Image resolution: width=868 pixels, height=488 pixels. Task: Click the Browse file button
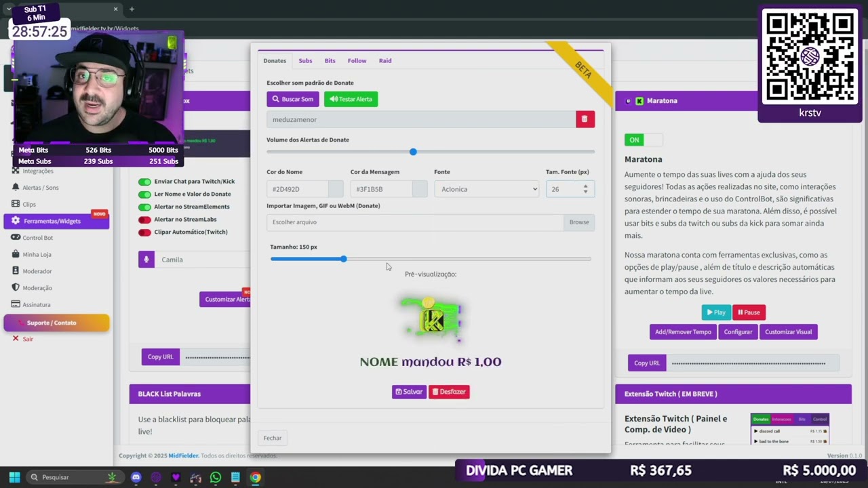[x=579, y=222]
